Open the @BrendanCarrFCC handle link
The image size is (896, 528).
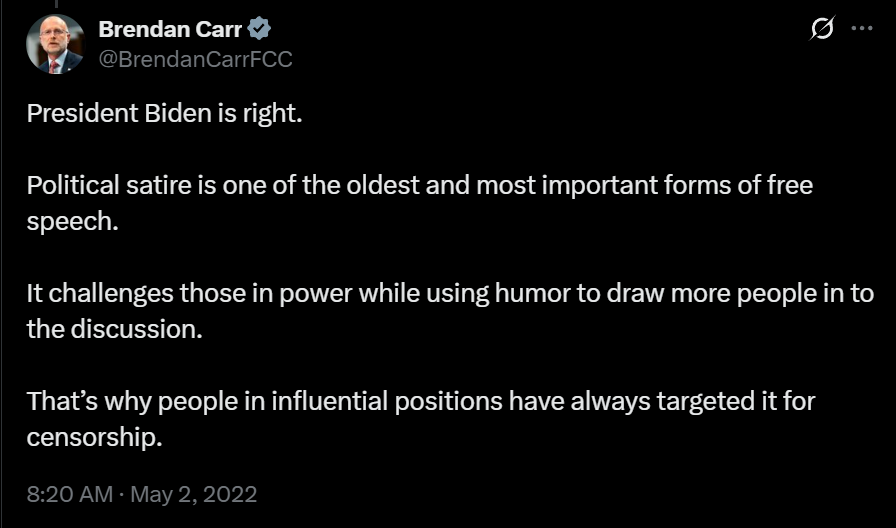point(195,59)
